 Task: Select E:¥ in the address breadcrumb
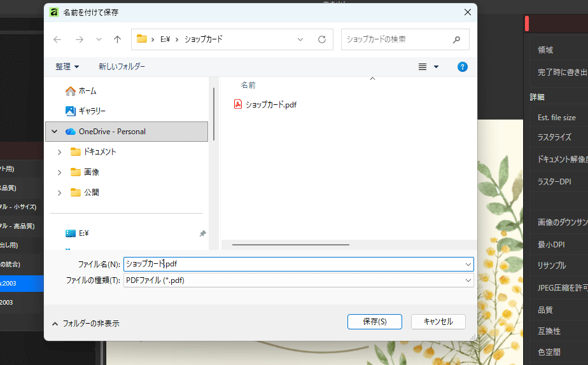tap(165, 39)
